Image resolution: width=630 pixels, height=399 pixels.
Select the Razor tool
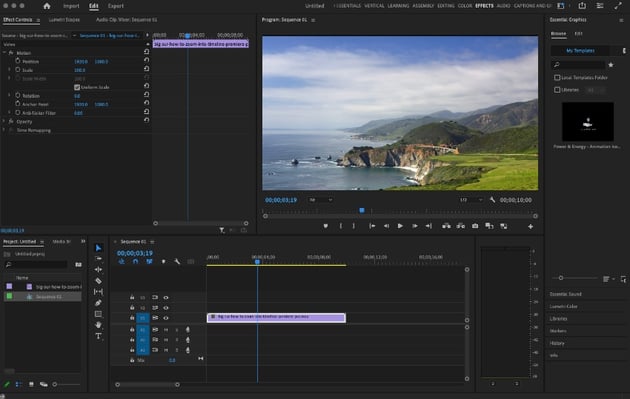point(98,280)
